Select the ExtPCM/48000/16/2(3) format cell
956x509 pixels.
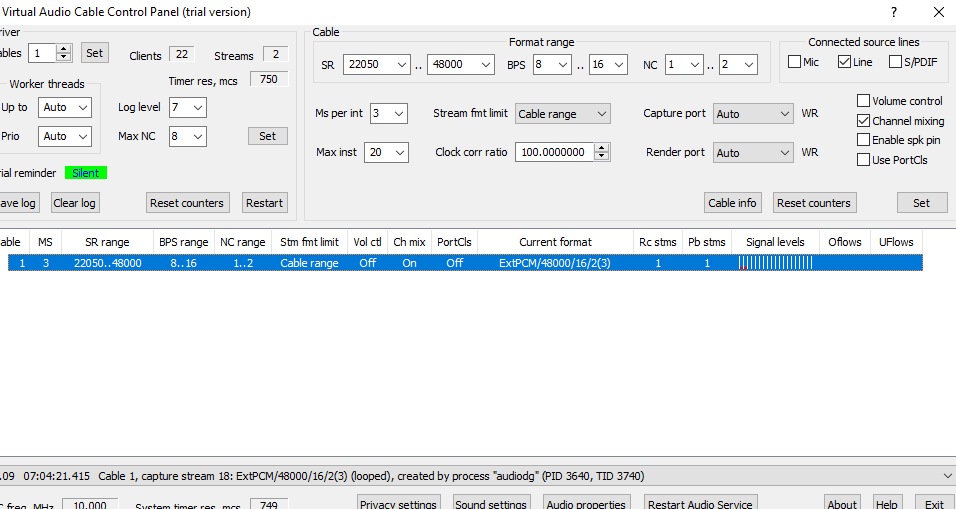coord(555,263)
